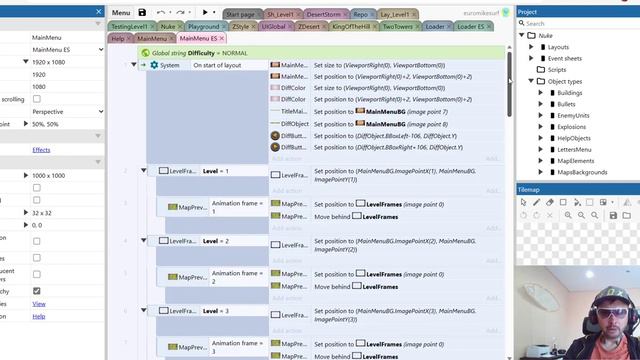Expand the 1920 x 1080 size property

[x=26, y=62]
